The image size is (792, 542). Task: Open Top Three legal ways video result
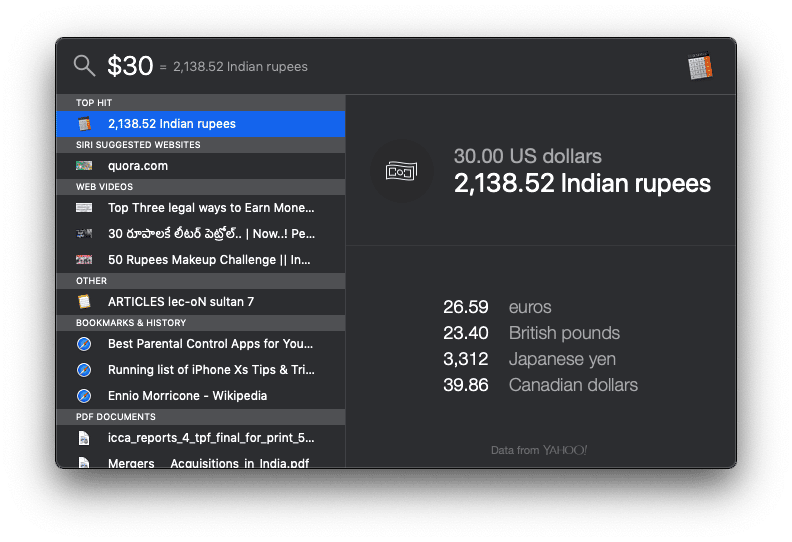tap(211, 208)
